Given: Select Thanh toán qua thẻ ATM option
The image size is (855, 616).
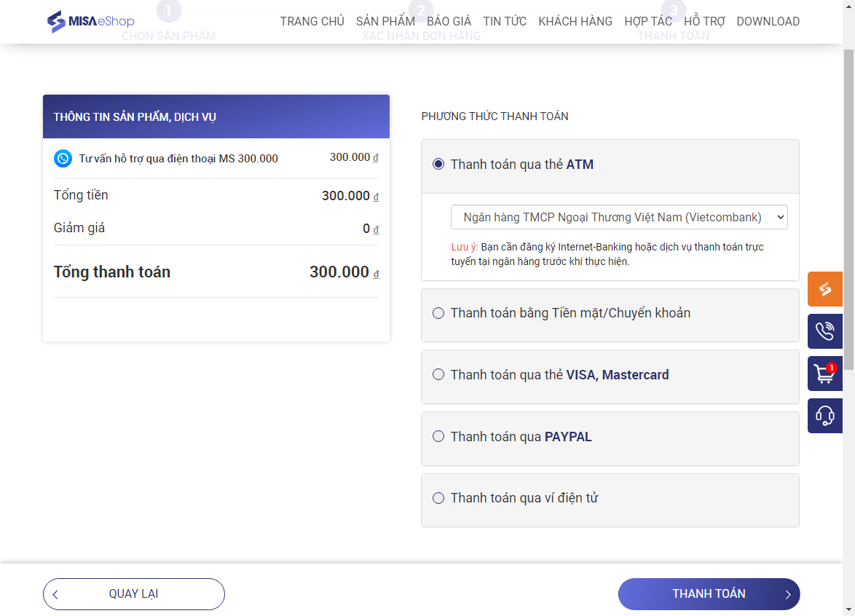Looking at the screenshot, I should [x=438, y=165].
